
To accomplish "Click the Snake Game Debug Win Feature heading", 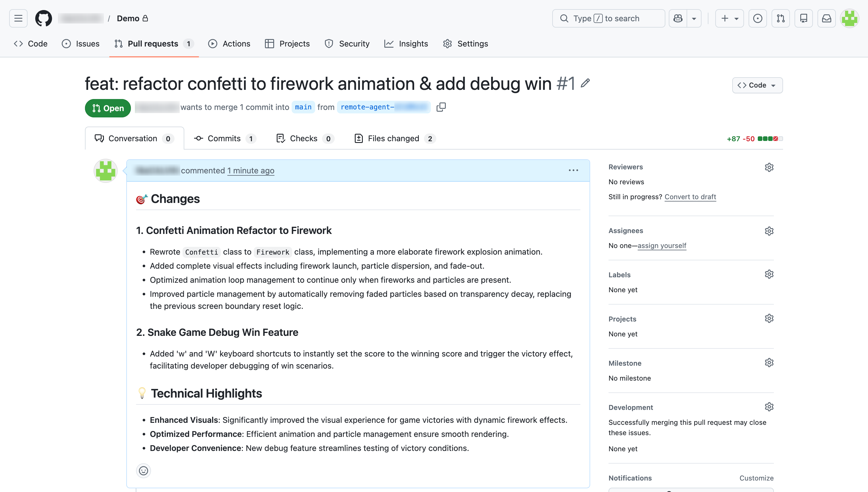I will [217, 332].
